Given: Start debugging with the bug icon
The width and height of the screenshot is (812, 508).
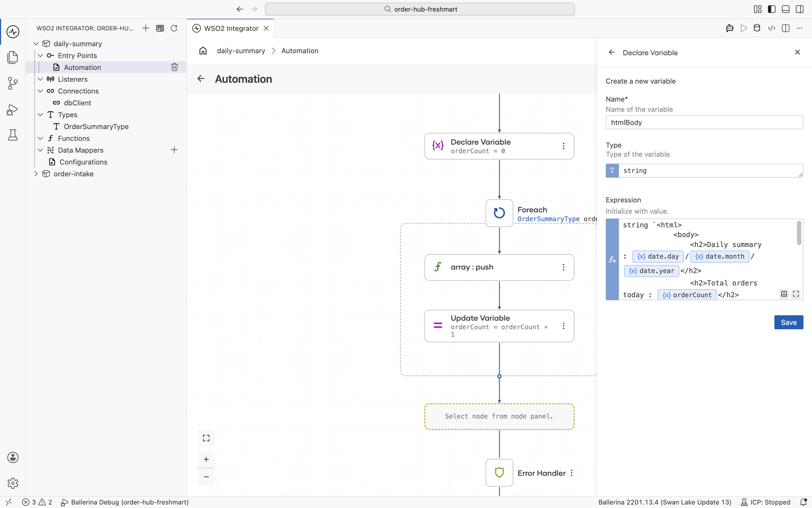Looking at the screenshot, I should click(757, 28).
